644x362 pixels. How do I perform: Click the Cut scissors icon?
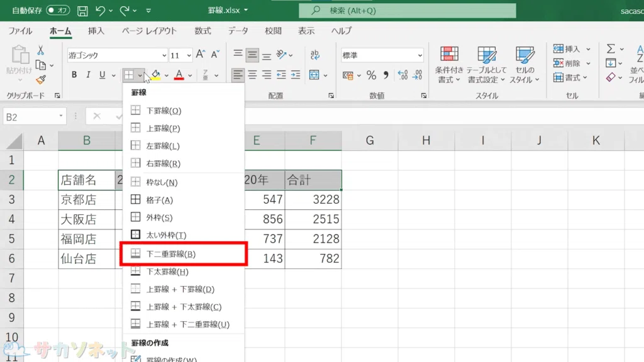(40, 50)
